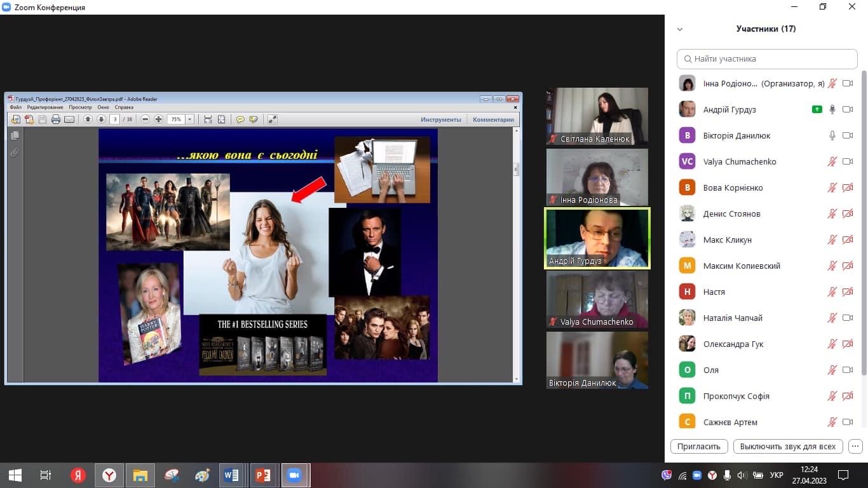Toggle camera for Настя
The height and width of the screenshot is (488, 868).
coord(848,292)
